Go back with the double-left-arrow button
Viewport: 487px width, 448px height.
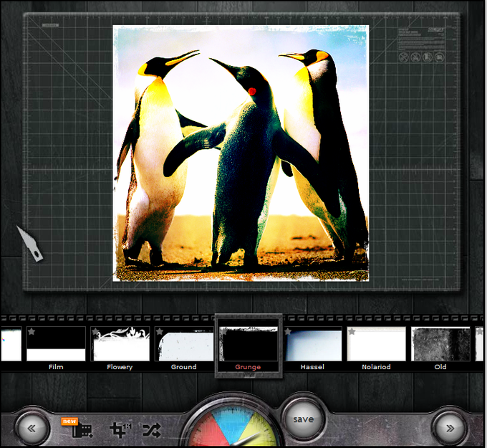point(32,429)
